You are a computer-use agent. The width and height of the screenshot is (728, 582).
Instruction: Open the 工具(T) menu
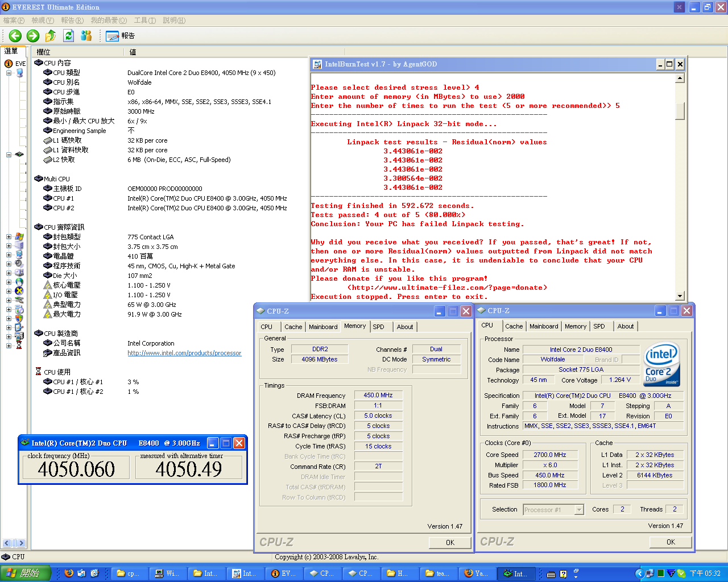(x=144, y=20)
